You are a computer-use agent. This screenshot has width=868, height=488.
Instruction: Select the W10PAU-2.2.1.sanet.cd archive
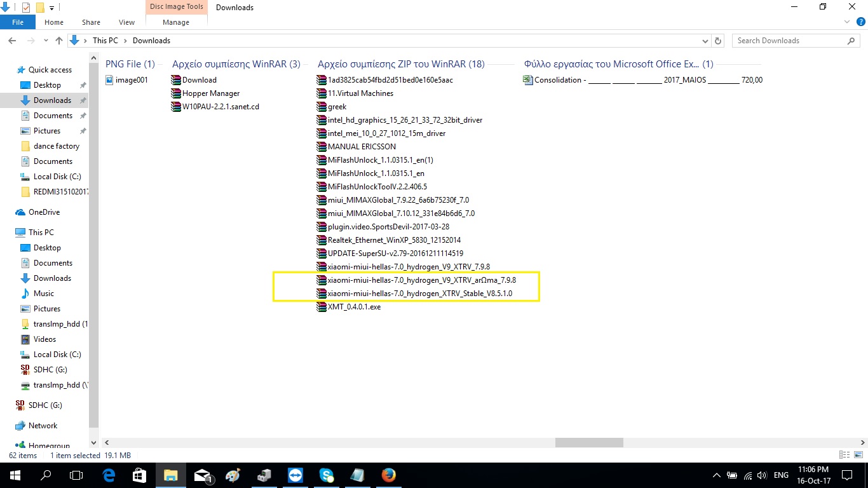click(215, 107)
